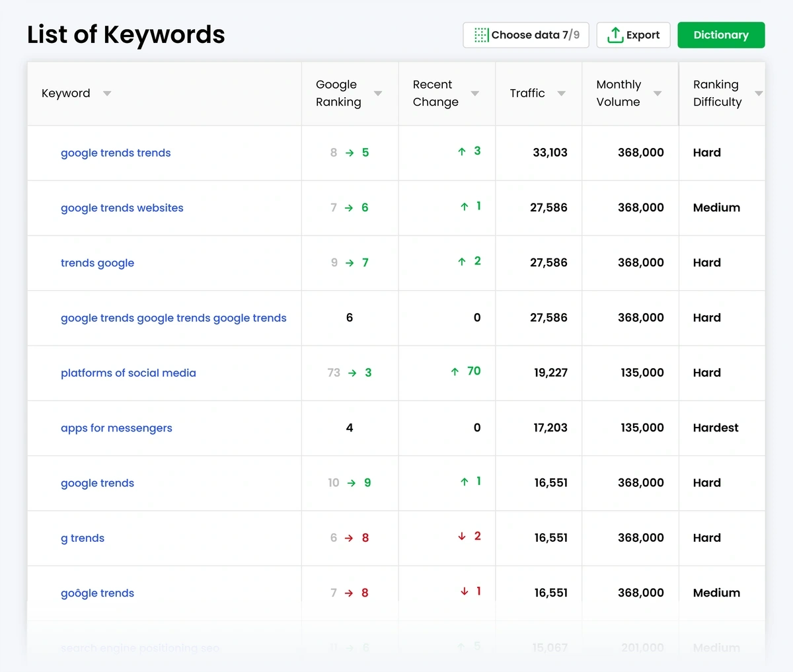Click Google Ranking 4 in apps for messengers row
Screen dimensions: 793x672
pos(350,428)
